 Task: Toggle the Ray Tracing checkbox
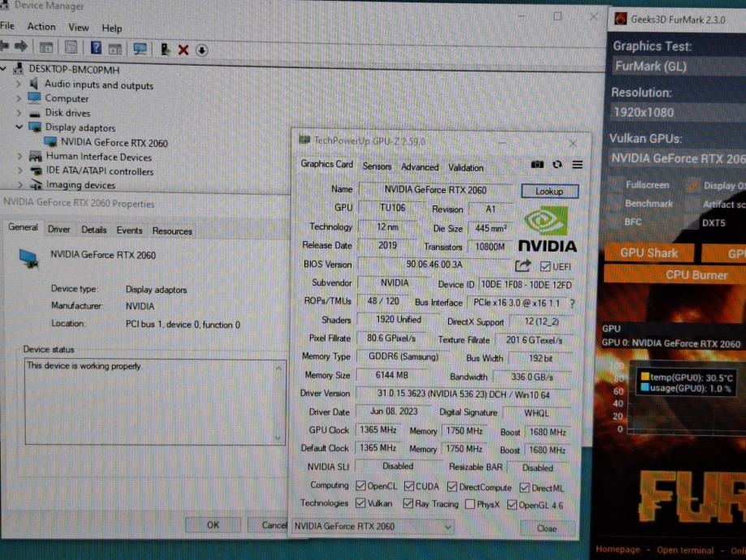407,503
